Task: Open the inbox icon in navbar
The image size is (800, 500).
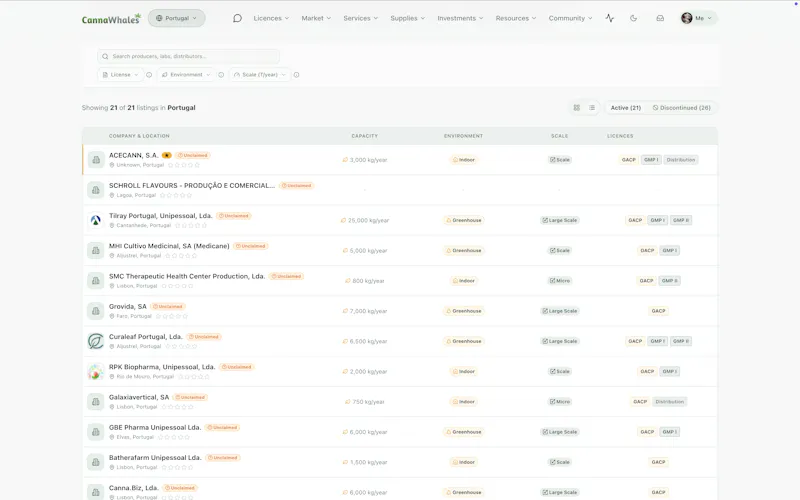Action: tap(660, 18)
